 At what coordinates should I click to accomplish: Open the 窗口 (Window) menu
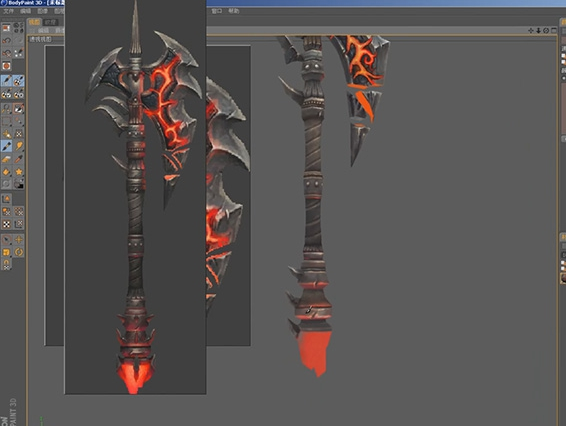tap(217, 11)
